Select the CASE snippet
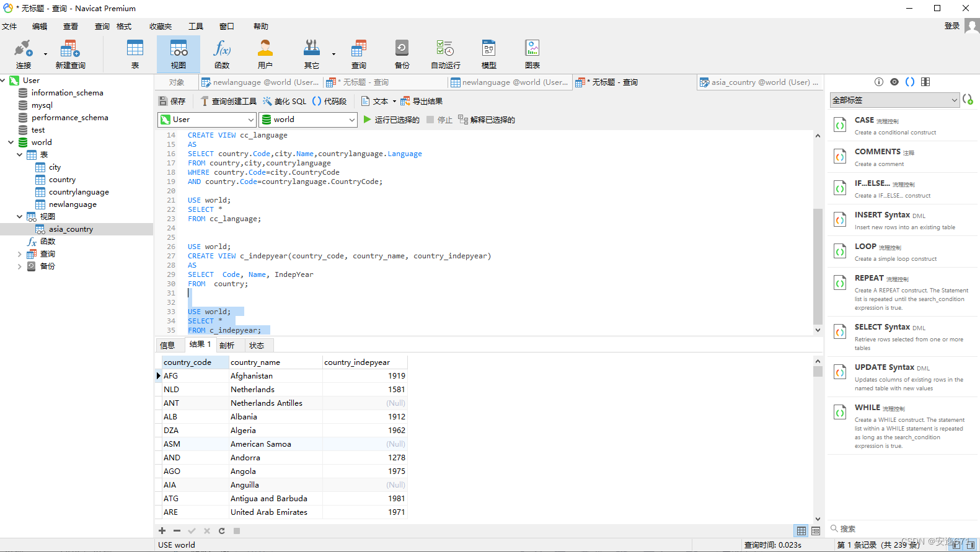The height and width of the screenshot is (552, 980). point(903,126)
